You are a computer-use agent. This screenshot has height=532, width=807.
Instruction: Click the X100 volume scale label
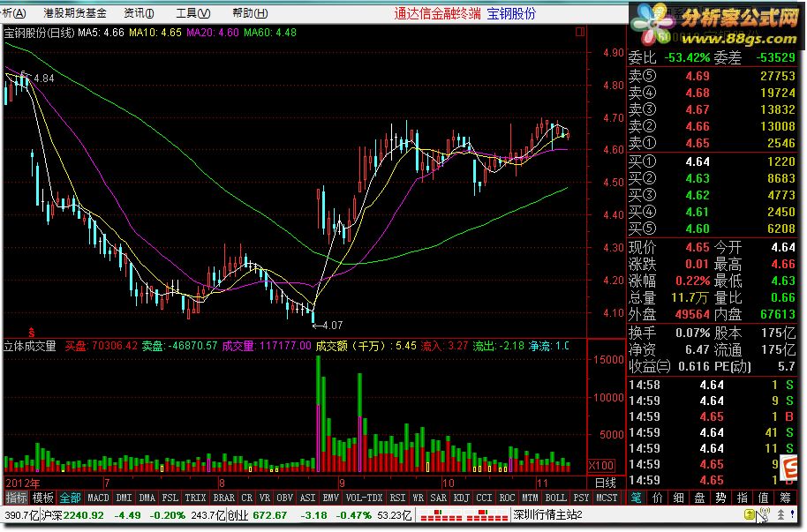tap(601, 466)
